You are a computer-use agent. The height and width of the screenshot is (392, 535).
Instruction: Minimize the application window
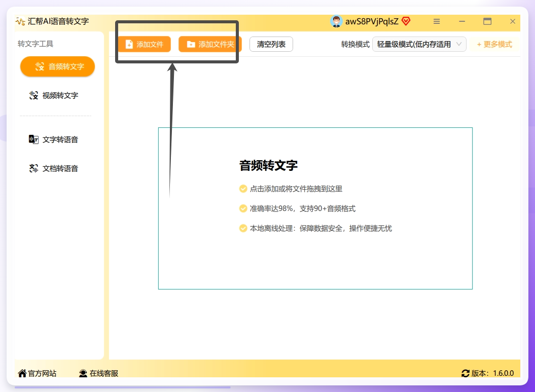point(462,21)
